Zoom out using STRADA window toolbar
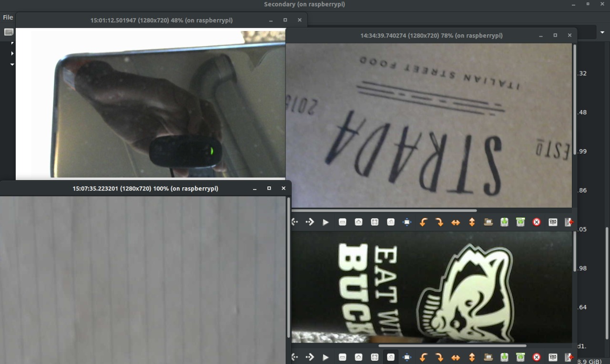Image resolution: width=610 pixels, height=364 pixels. [342, 222]
